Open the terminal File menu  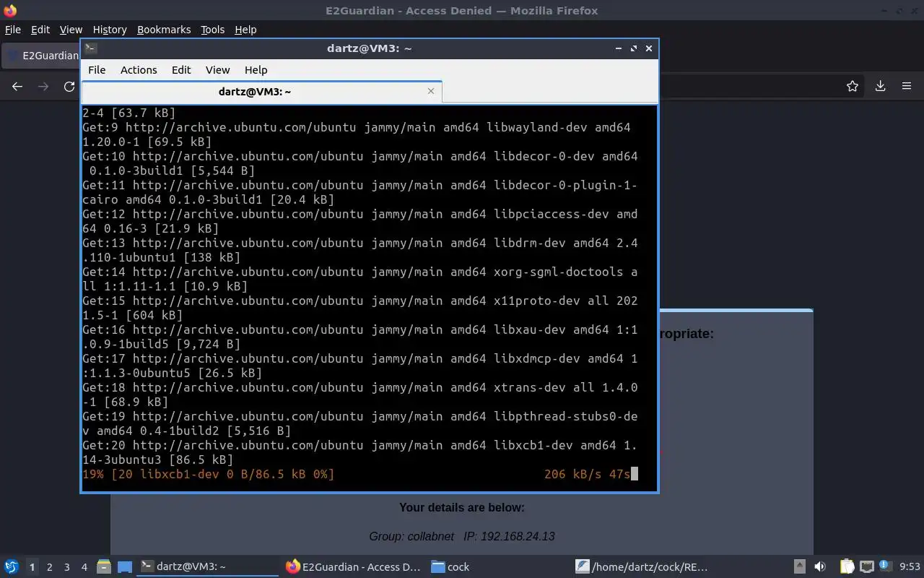[x=97, y=70]
